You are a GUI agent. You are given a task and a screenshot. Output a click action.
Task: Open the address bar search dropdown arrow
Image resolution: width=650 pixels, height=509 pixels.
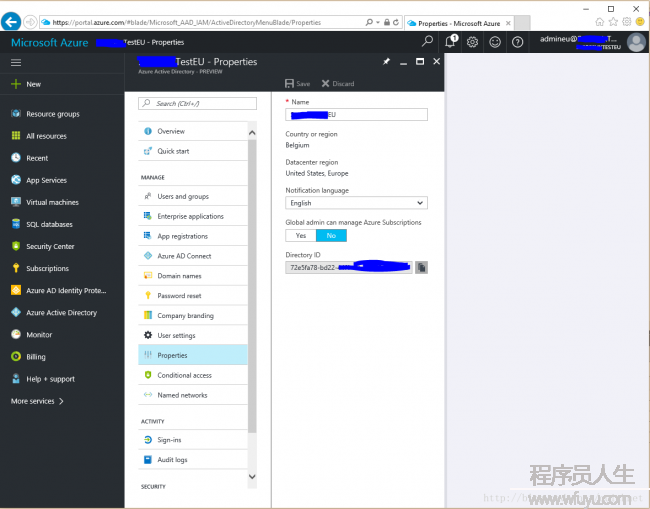[378, 22]
